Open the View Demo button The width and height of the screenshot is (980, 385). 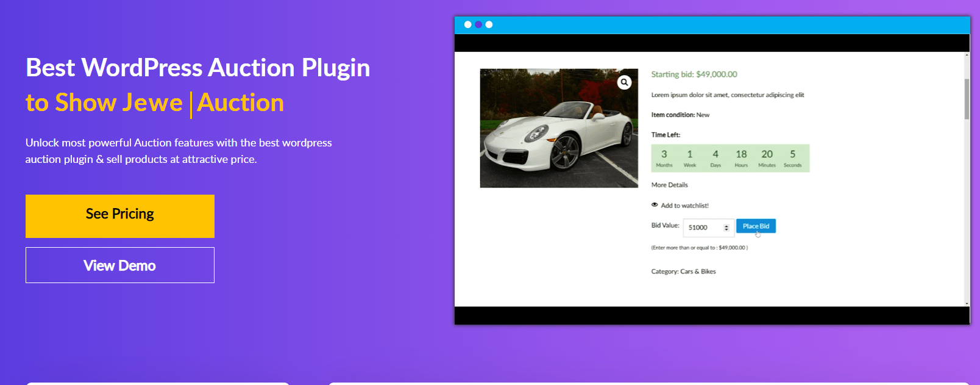(x=120, y=265)
